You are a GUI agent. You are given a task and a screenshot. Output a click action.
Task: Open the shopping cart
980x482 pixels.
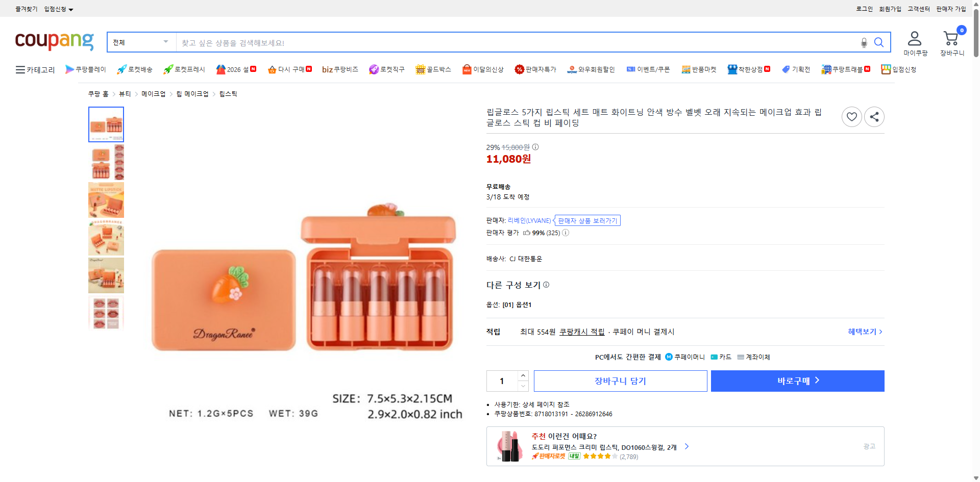[x=951, y=39]
